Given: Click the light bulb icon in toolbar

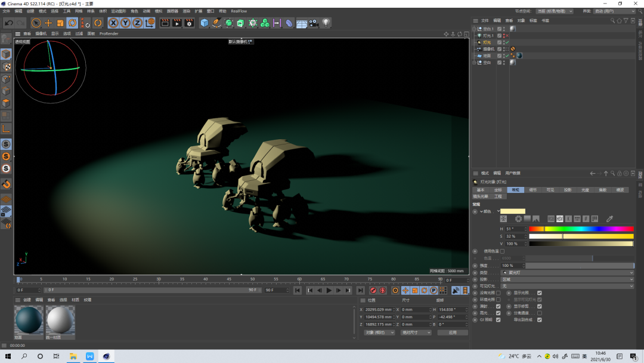Looking at the screenshot, I should pos(326,23).
